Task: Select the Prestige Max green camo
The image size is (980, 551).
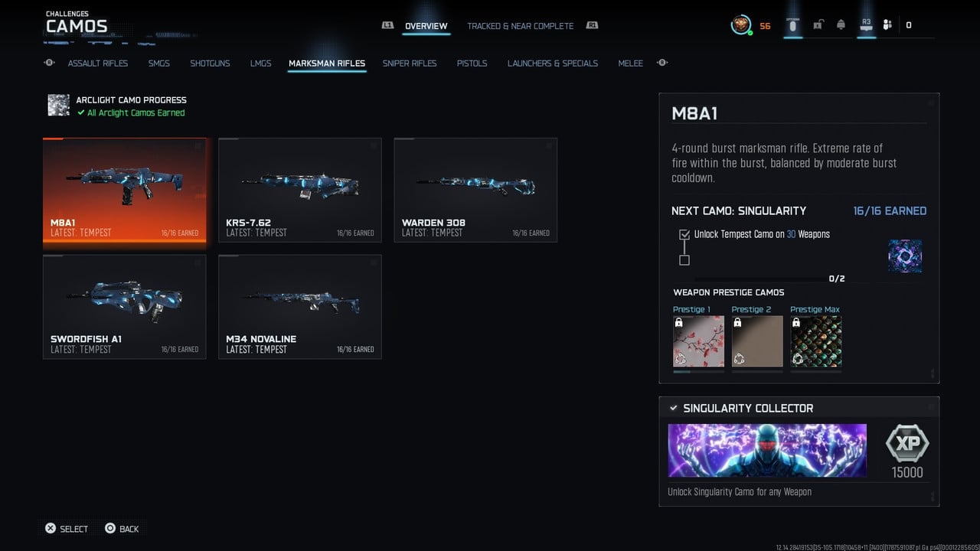Action: coord(816,341)
